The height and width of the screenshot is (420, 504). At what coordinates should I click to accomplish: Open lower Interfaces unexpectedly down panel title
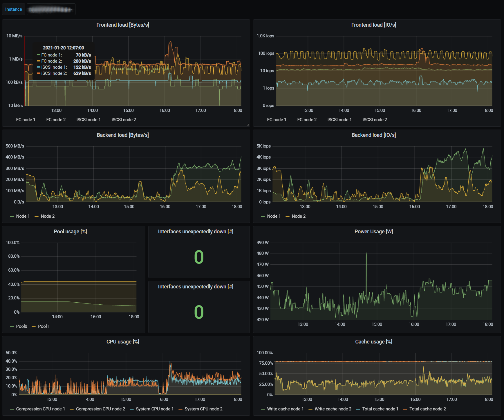(x=196, y=287)
